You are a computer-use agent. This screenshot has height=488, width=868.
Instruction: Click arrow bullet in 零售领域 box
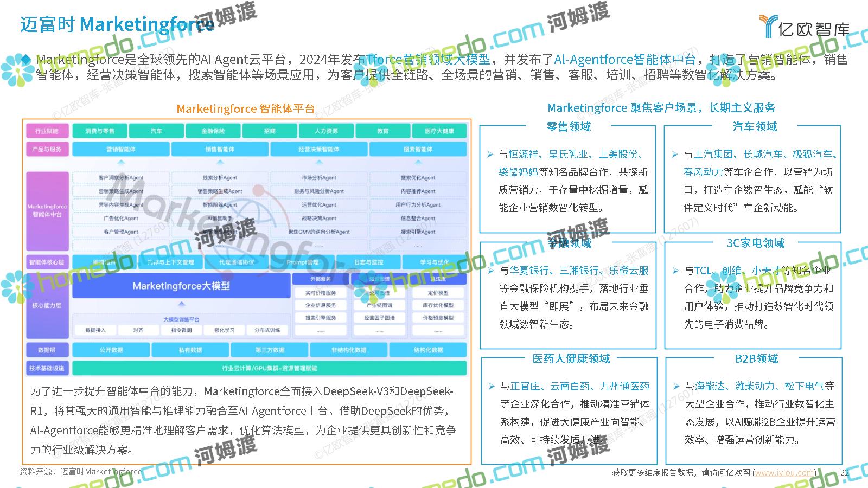tap(490, 155)
